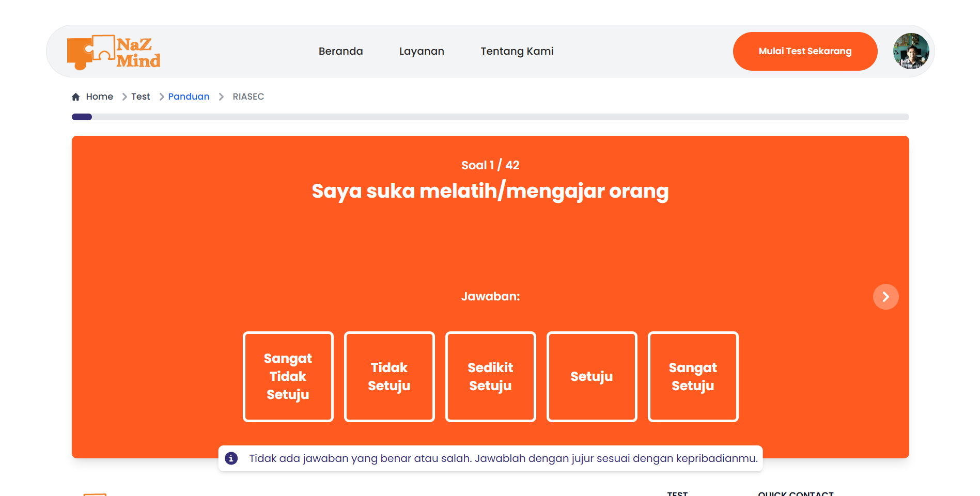
Task: Click the Home breadcrumb label
Action: 100,97
